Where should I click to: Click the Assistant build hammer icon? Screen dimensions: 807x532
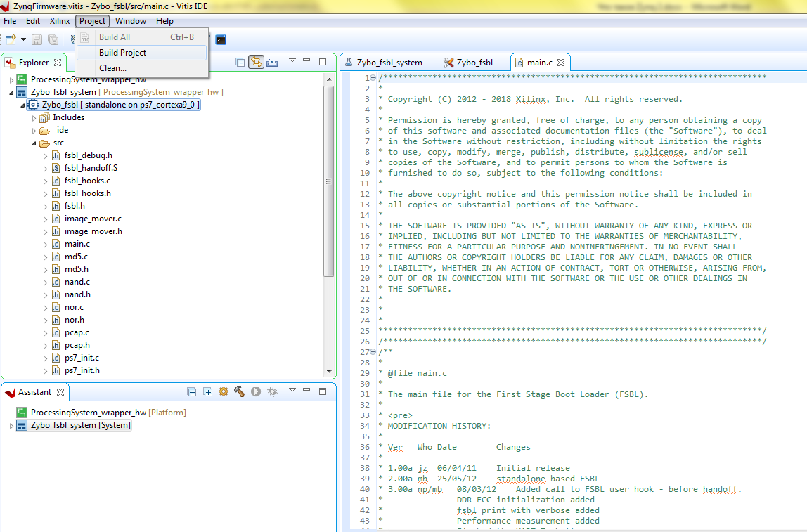coord(239,391)
